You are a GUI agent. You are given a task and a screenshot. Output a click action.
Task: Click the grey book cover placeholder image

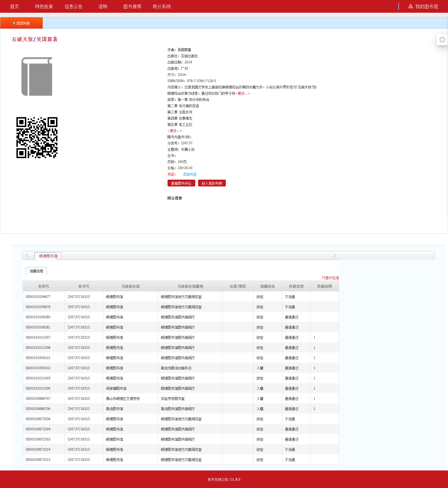[x=37, y=76]
